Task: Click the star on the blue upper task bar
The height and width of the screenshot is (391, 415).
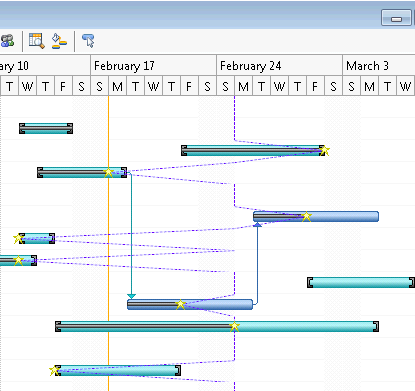Action: coord(306,216)
